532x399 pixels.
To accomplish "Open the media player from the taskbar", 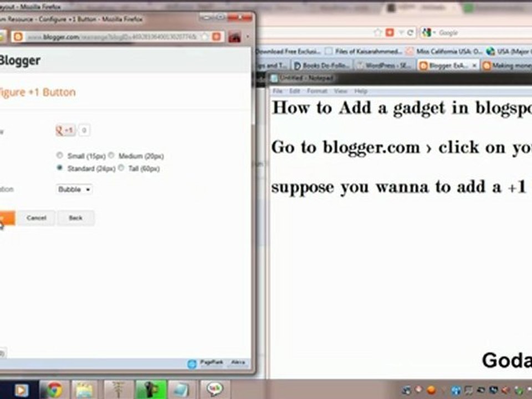I will coord(21,390).
